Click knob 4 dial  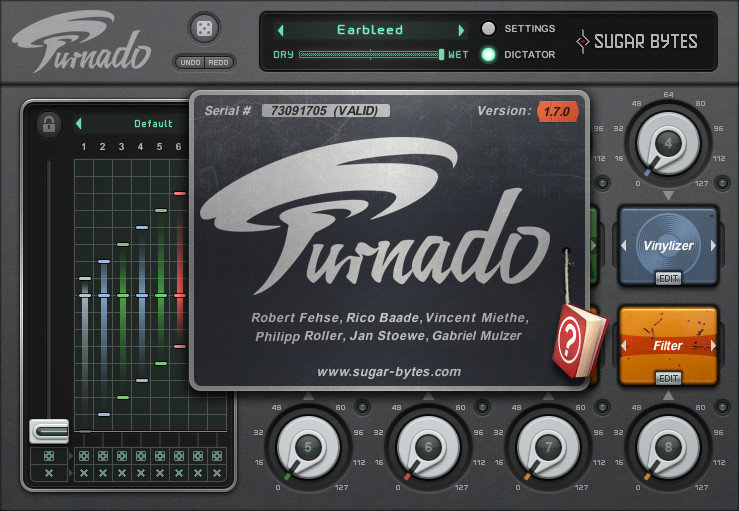pyautogui.click(x=668, y=143)
